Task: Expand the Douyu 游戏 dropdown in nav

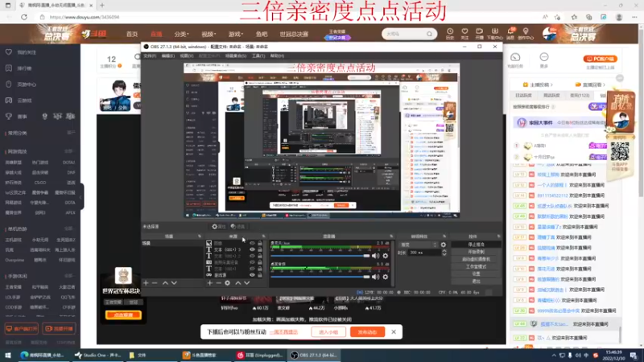Action: click(236, 34)
